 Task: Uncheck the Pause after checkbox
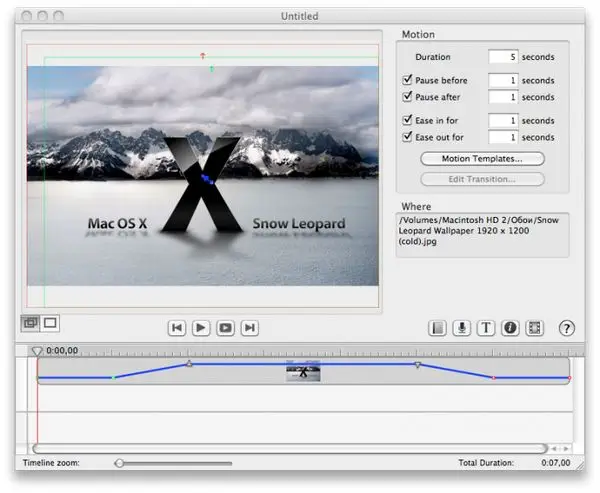tap(407, 96)
